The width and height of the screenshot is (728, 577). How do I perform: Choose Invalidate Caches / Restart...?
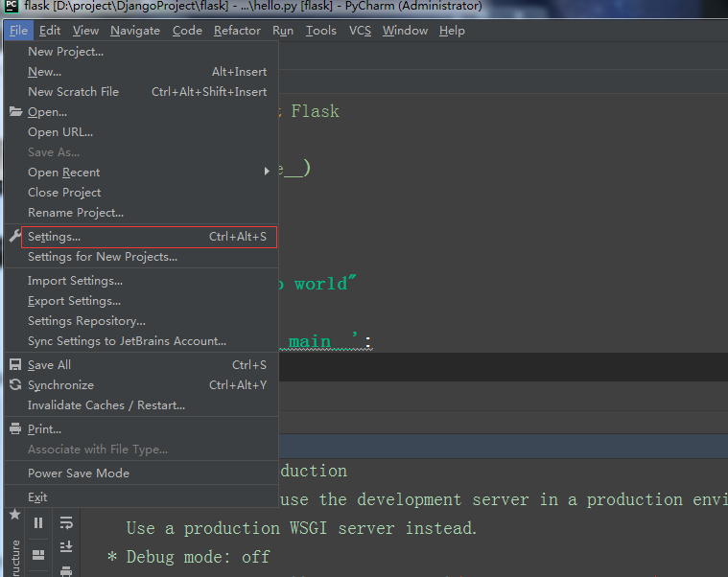point(141,405)
